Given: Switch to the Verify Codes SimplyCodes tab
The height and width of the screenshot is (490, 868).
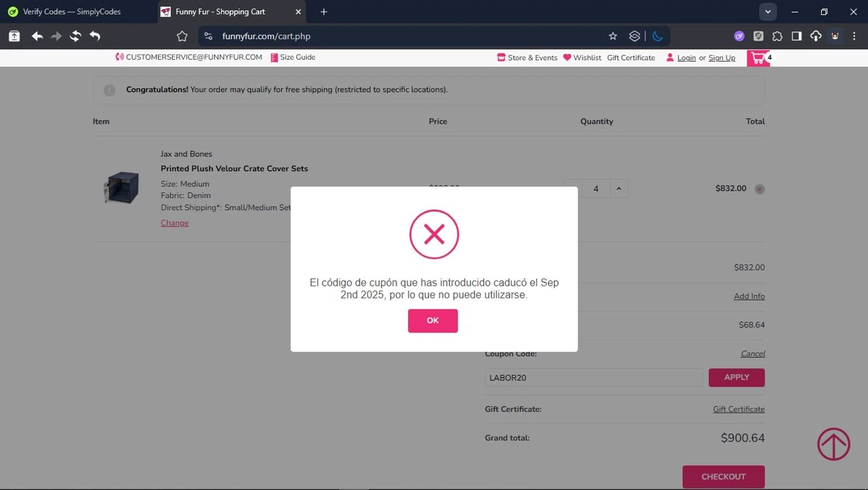Looking at the screenshot, I should tap(72, 12).
